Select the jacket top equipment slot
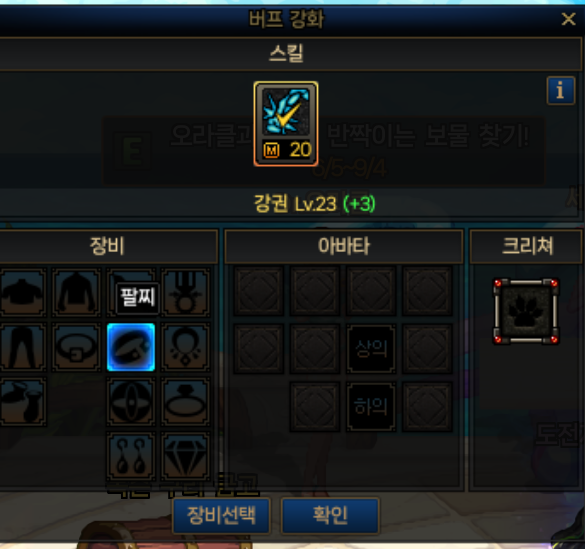585x549 pixels. pos(76,292)
